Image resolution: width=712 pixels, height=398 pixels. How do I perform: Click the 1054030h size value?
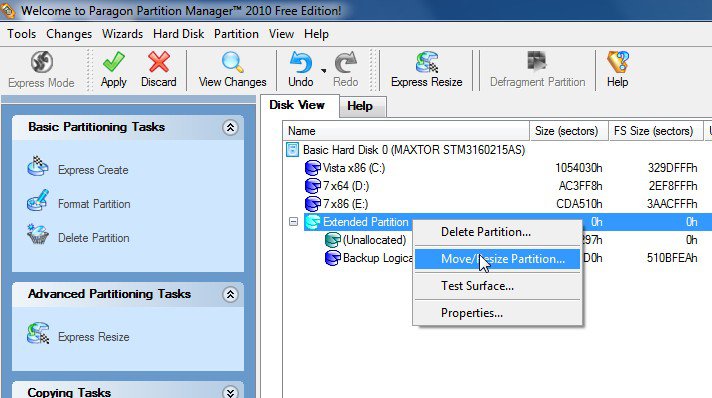tap(579, 168)
